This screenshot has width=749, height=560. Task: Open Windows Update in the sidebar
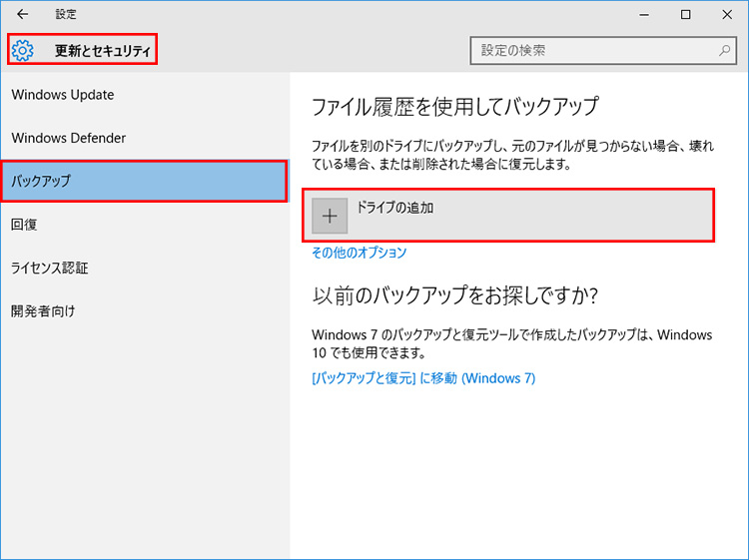click(x=63, y=95)
